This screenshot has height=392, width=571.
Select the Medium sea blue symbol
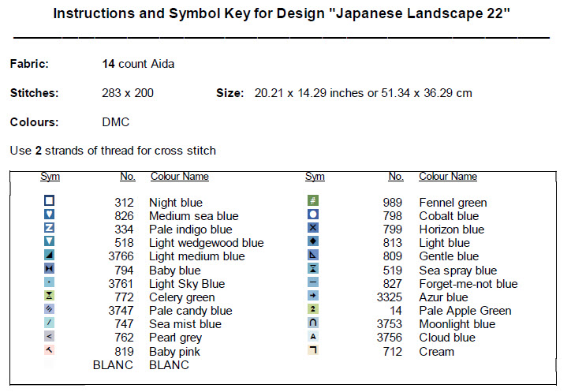click(50, 215)
